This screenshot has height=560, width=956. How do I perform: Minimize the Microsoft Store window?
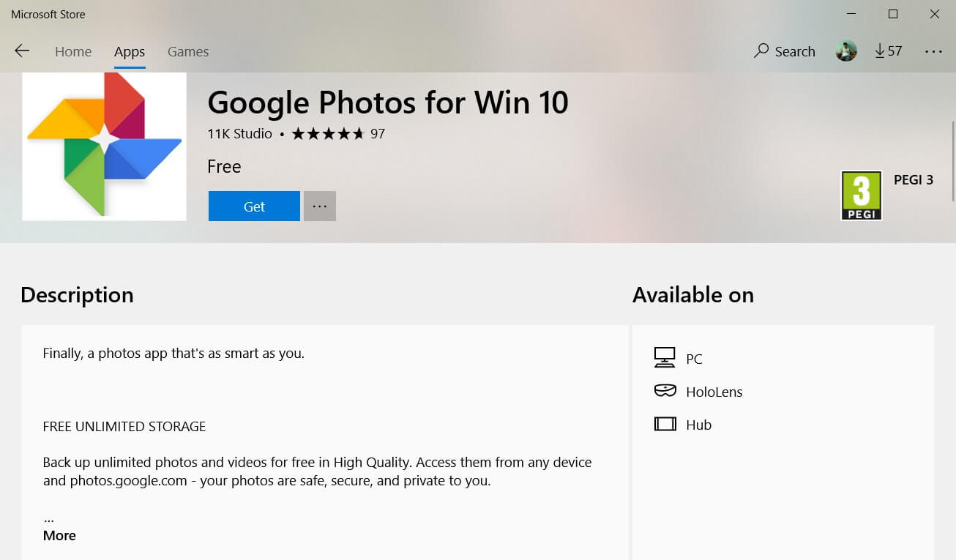851,14
